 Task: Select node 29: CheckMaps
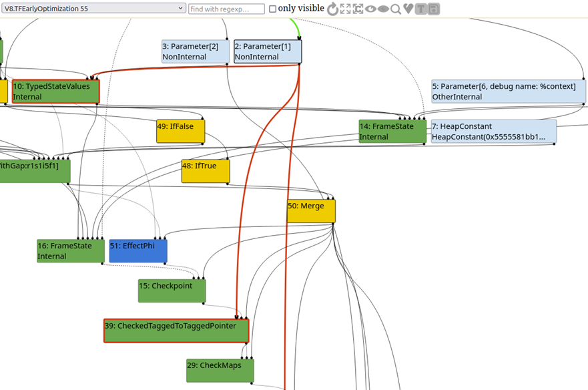[x=220, y=371]
